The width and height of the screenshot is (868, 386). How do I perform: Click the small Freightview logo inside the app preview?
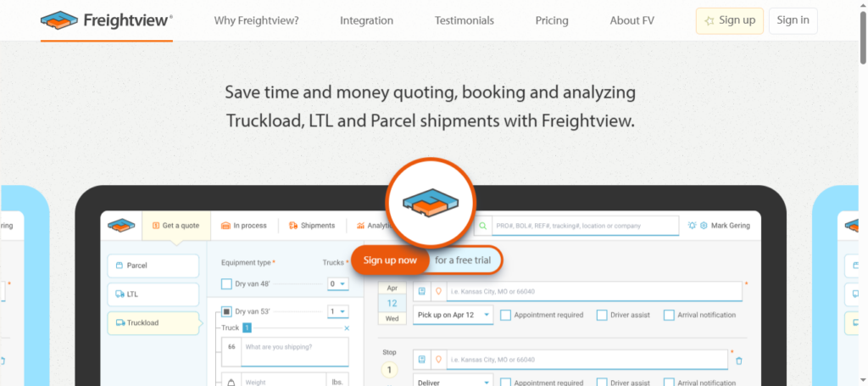pos(121,225)
